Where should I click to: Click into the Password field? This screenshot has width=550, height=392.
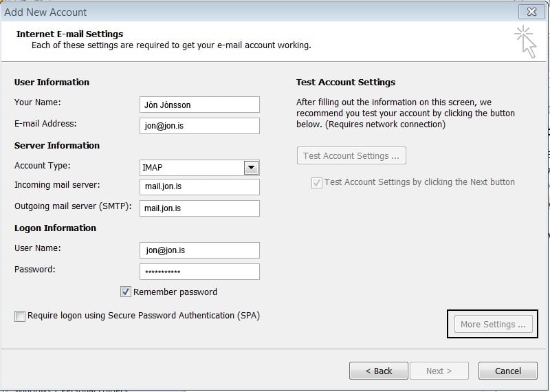[199, 272]
